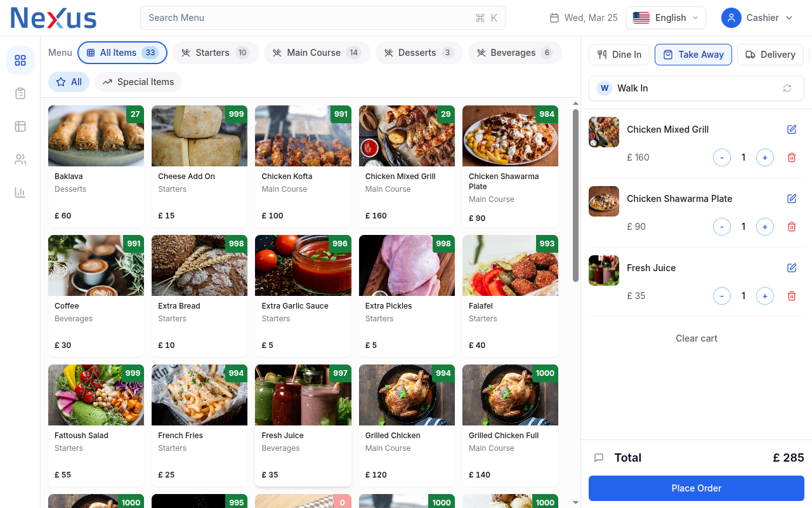Viewport: 812px width, 508px height.
Task: Add Baklava to the cart
Action: [96, 166]
